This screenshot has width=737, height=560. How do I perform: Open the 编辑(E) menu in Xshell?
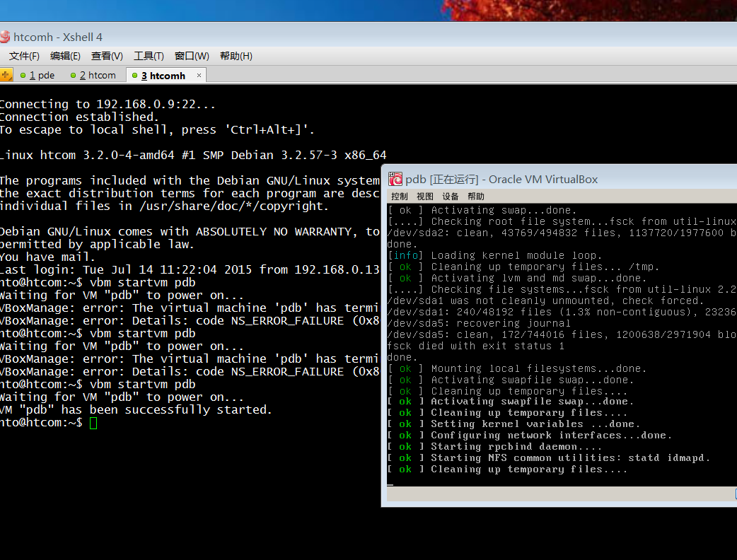(x=65, y=56)
